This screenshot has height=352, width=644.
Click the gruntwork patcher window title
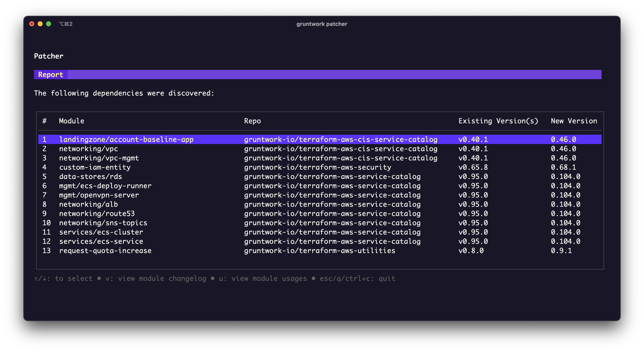click(x=322, y=24)
